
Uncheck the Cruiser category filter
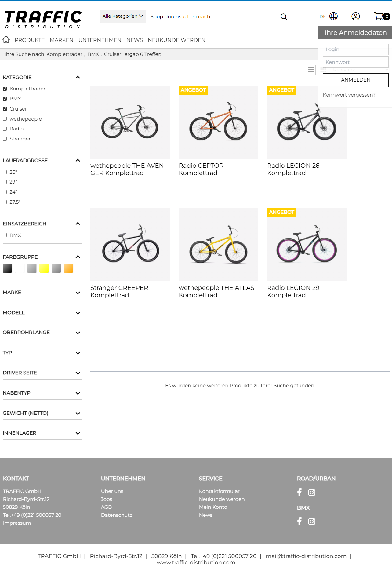point(5,109)
